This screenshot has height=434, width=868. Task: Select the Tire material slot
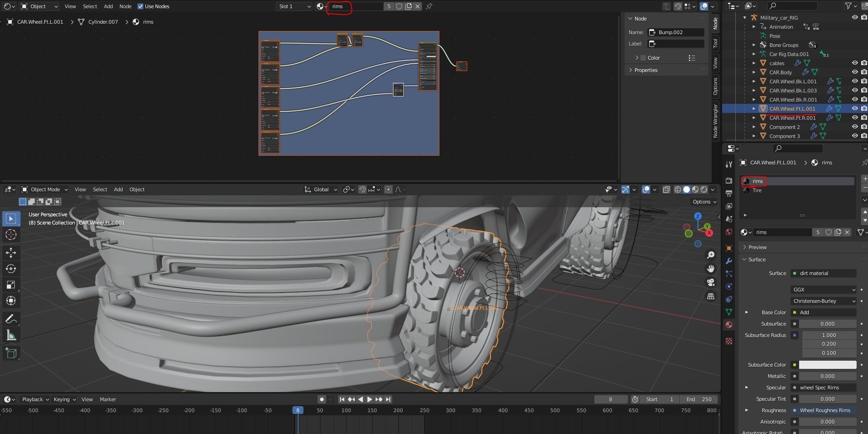click(x=798, y=190)
